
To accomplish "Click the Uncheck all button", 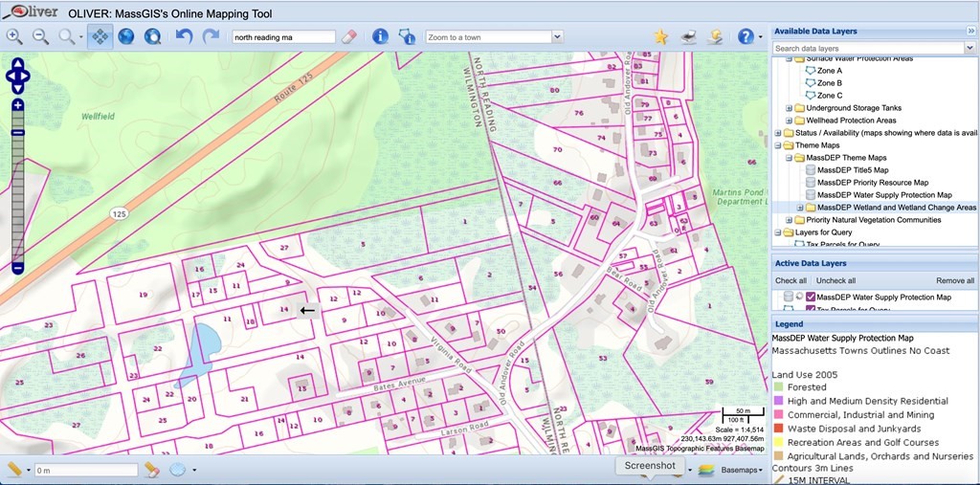I will (x=835, y=280).
